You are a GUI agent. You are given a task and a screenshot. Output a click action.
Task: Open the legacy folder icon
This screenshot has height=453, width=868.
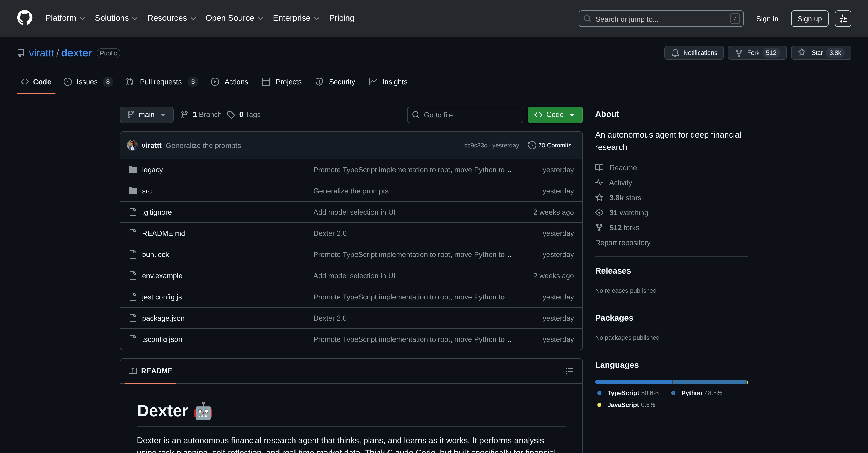coord(133,170)
